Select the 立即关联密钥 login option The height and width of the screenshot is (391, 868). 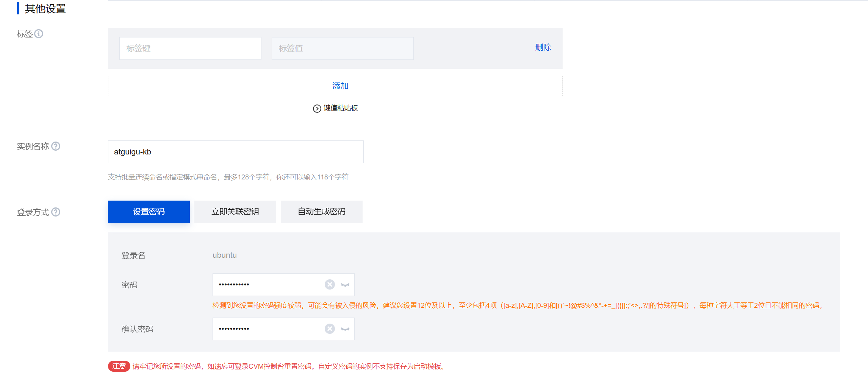[x=235, y=212]
